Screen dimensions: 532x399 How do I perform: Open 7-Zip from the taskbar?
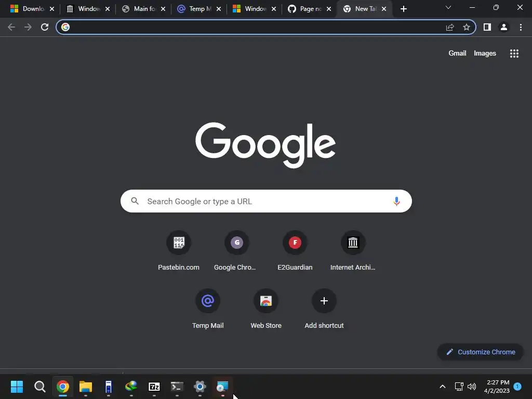(x=154, y=387)
